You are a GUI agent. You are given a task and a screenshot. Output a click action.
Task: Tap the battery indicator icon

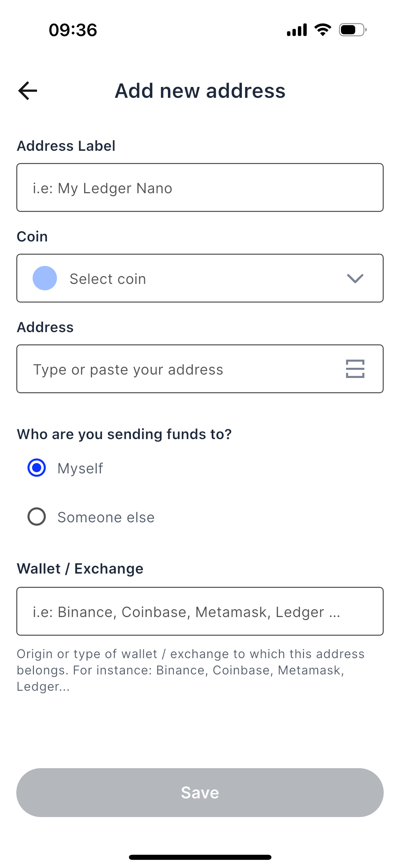pos(353,30)
